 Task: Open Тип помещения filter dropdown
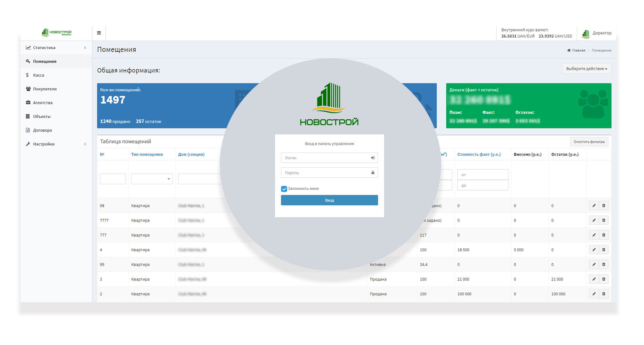click(152, 179)
